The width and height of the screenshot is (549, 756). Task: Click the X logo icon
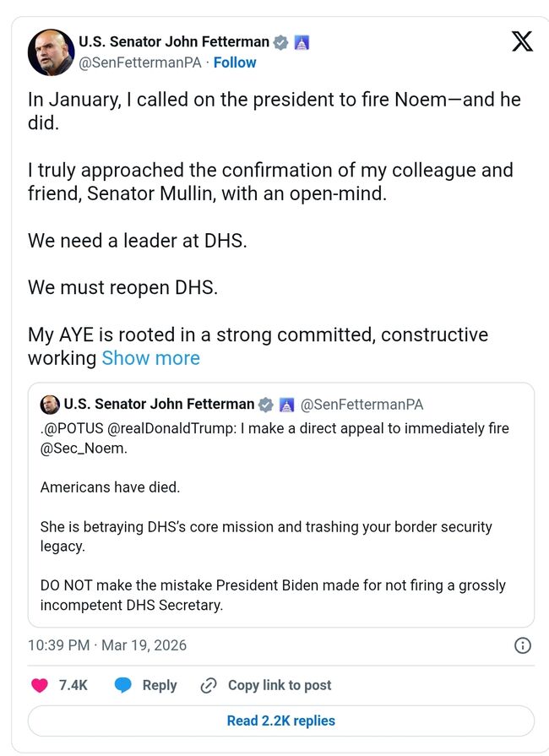[522, 41]
